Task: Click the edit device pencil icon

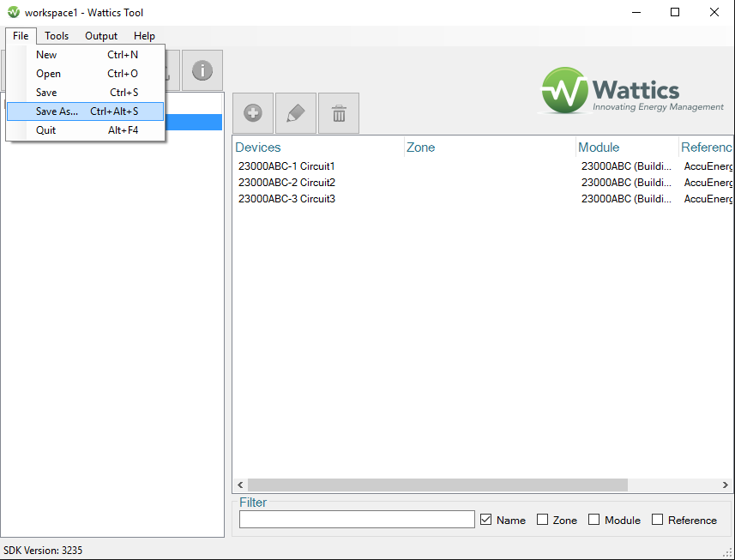Action: click(x=296, y=113)
